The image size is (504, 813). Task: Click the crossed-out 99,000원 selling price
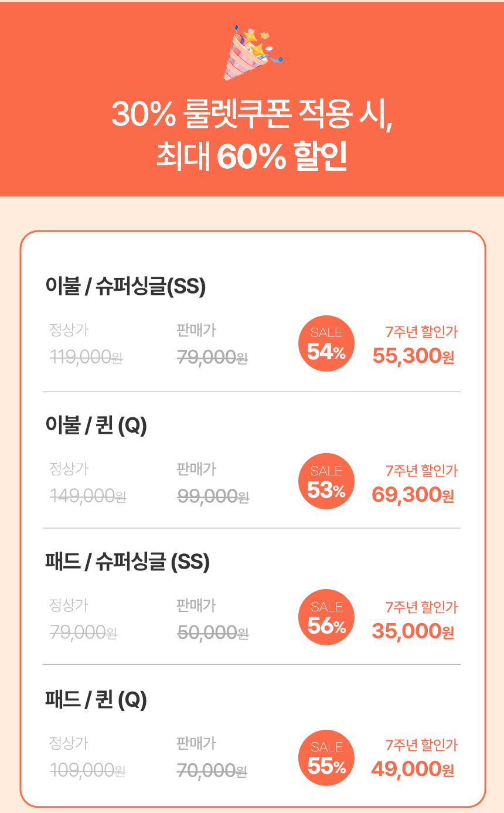tap(213, 496)
